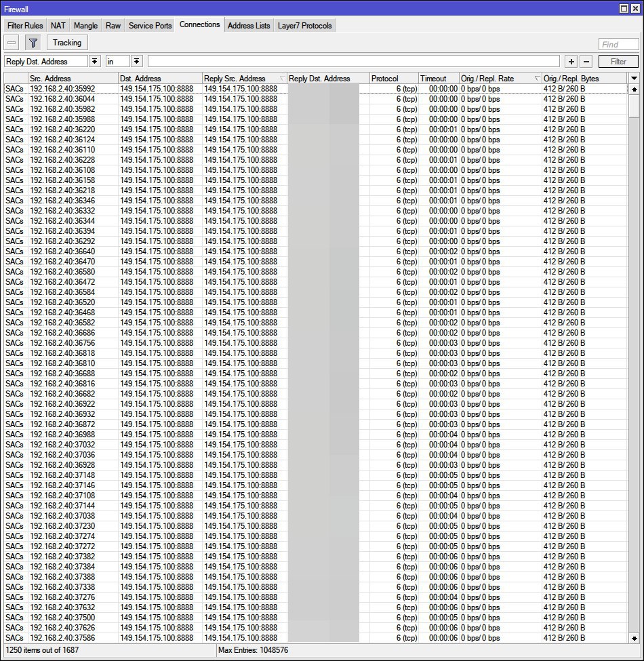
Task: Select connection row with source 192.168.2.40:35992
Action: click(x=62, y=89)
